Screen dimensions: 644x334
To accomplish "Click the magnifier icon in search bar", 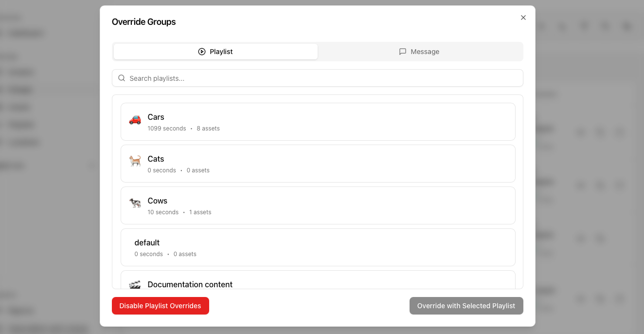I will [x=122, y=78].
